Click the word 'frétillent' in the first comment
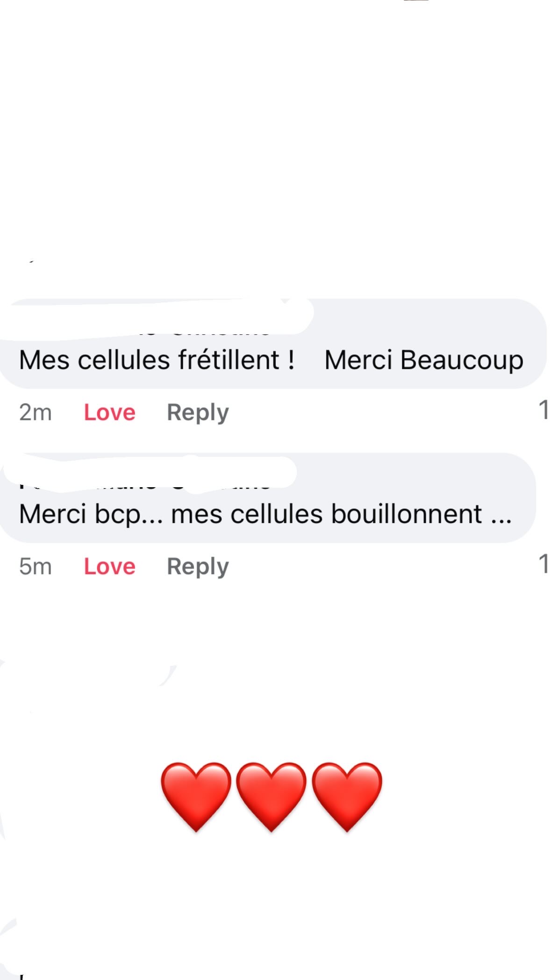Image resolution: width=551 pixels, height=980 pixels. [229, 360]
